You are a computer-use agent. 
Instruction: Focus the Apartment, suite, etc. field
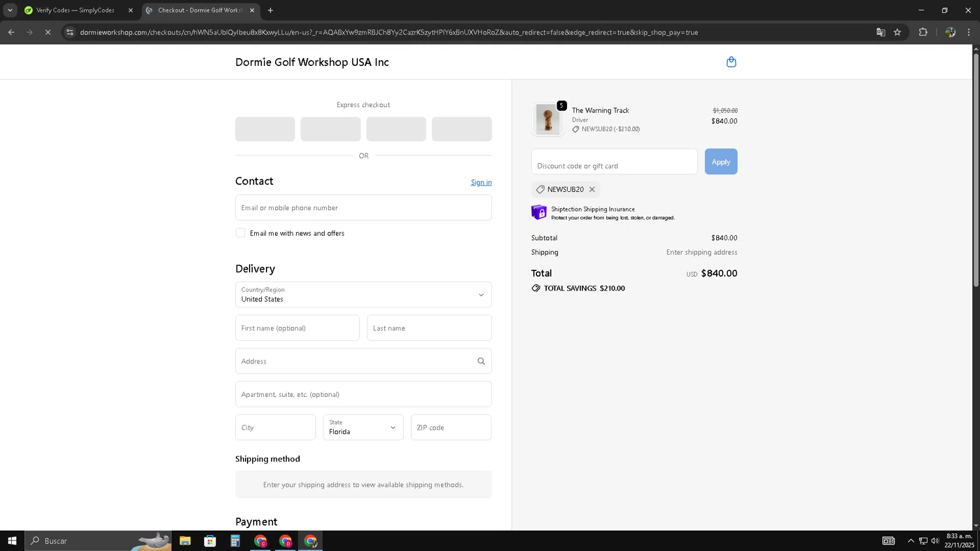[x=363, y=394]
